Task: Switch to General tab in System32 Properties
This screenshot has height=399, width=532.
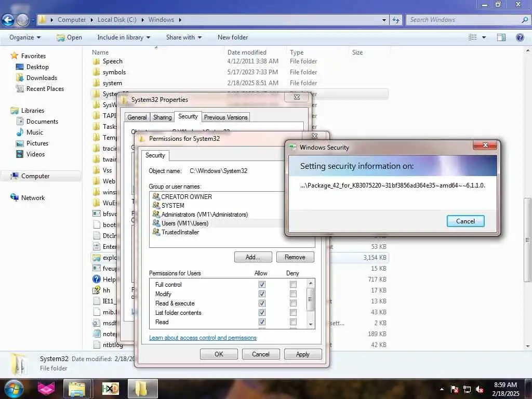Action: pos(137,117)
